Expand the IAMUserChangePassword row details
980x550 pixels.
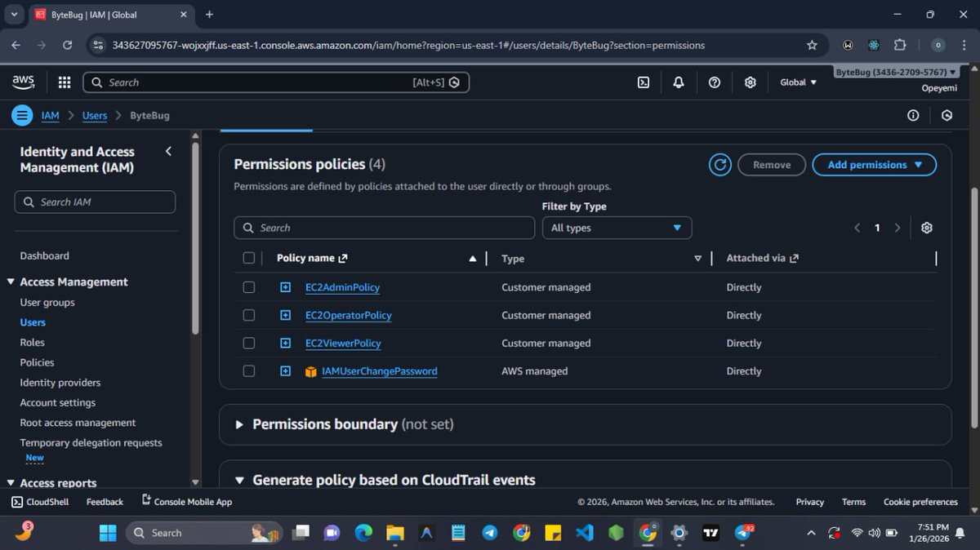click(x=285, y=370)
